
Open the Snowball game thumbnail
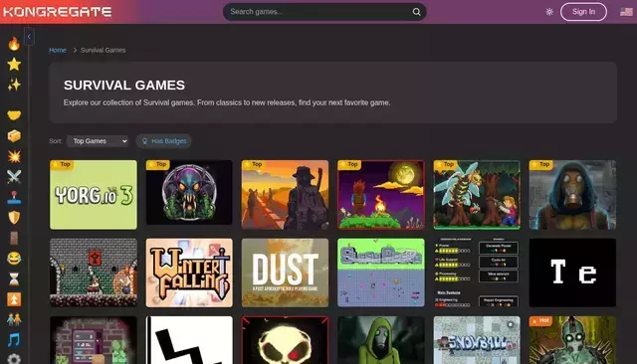tap(477, 340)
